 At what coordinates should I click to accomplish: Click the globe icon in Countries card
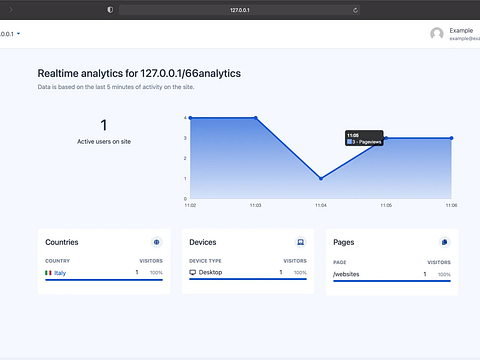[156, 242]
